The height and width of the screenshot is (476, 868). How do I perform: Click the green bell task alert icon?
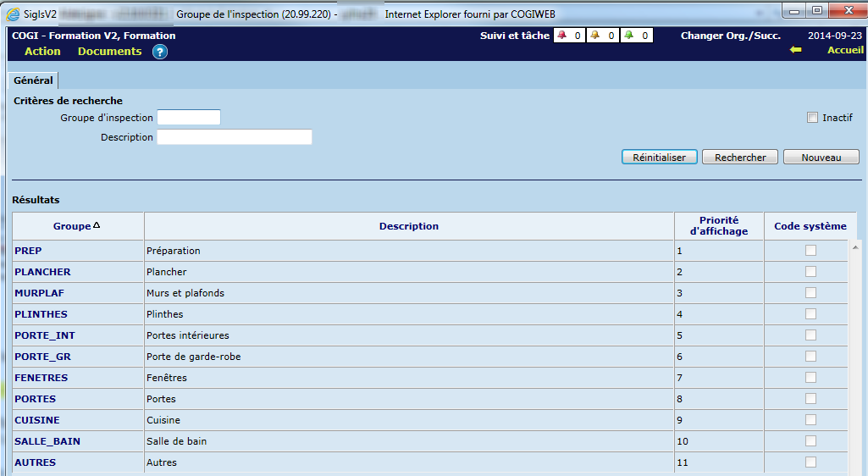[628, 36]
